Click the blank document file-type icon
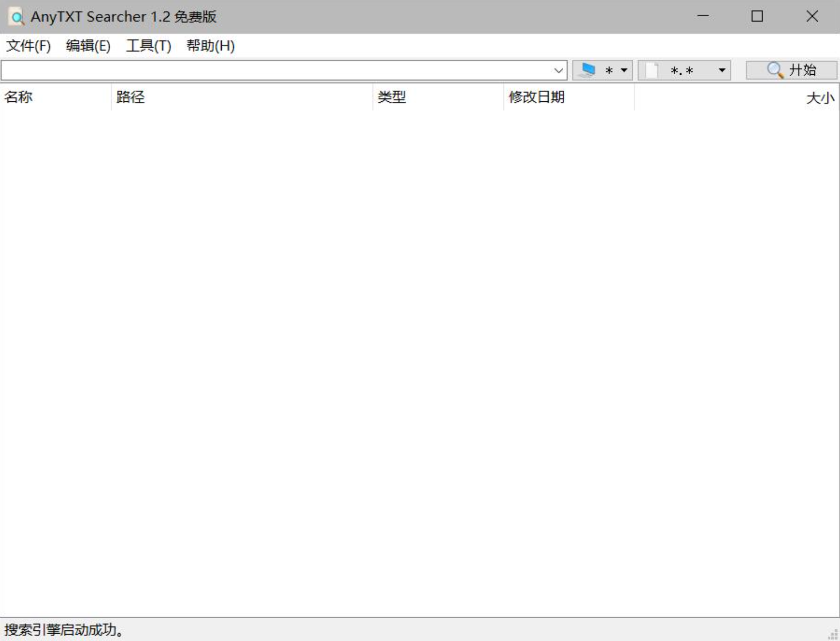840x641 pixels. [652, 70]
